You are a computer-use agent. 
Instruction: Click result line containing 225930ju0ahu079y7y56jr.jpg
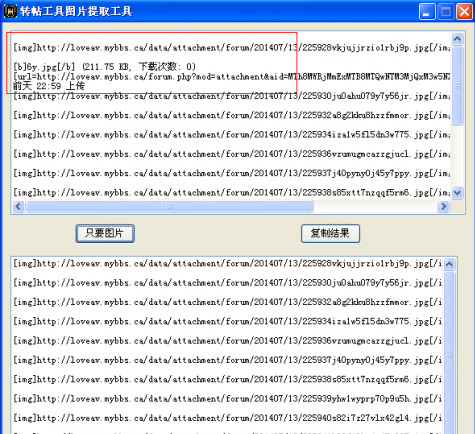227,283
